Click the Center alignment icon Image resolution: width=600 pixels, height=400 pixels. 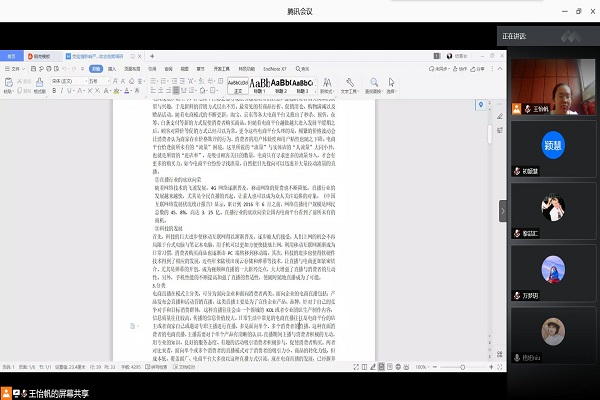point(161,91)
